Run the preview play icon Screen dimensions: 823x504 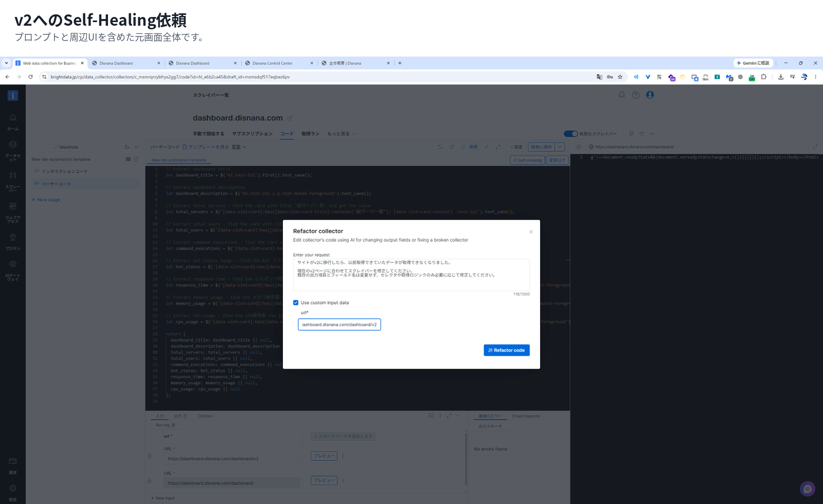[x=579, y=147]
